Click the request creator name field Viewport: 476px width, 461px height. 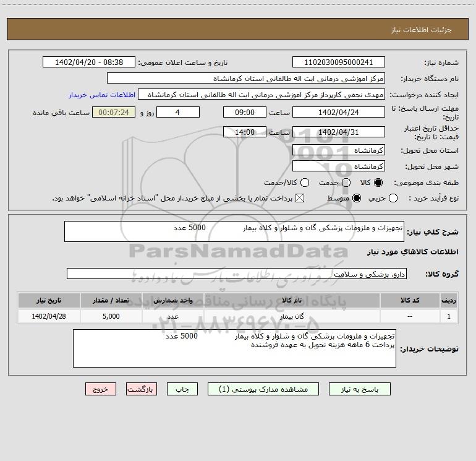click(x=261, y=94)
